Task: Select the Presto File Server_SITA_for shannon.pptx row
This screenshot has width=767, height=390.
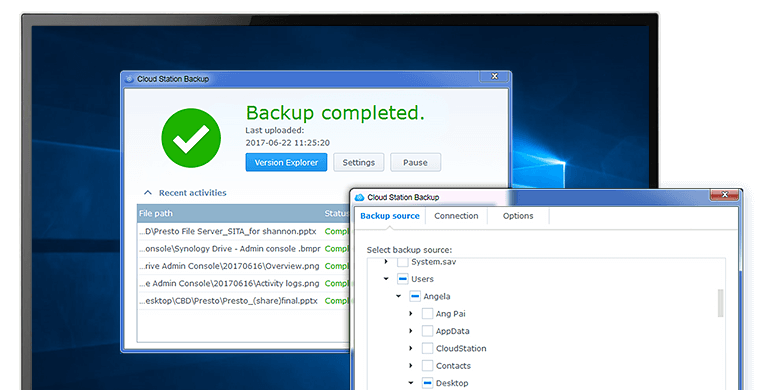Action: (x=244, y=231)
